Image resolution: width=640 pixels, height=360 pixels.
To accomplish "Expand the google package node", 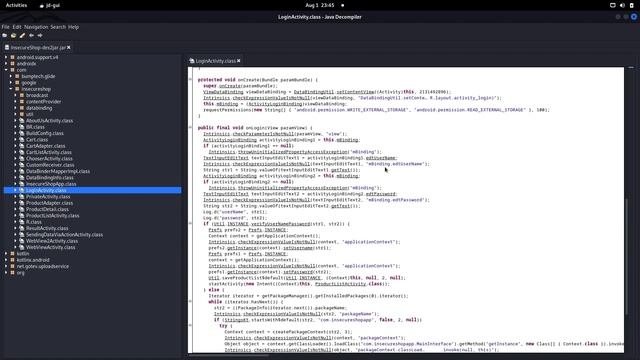I will (x=11, y=83).
